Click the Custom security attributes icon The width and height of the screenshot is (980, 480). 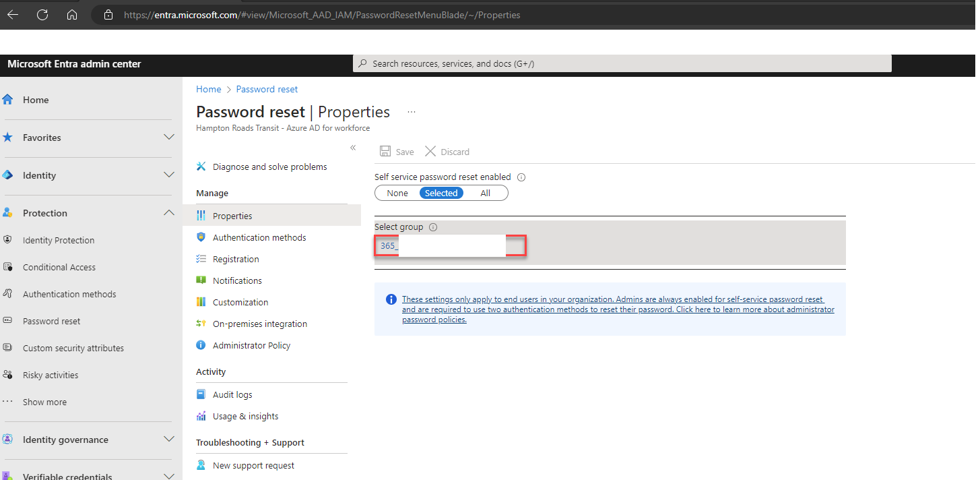(8, 348)
